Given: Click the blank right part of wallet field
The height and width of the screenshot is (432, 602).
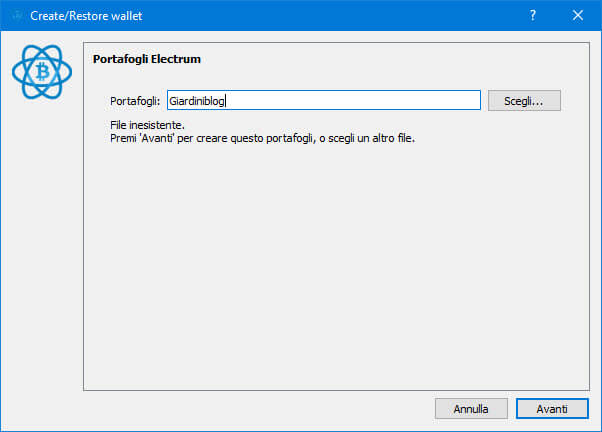Looking at the screenshot, I should point(351,101).
